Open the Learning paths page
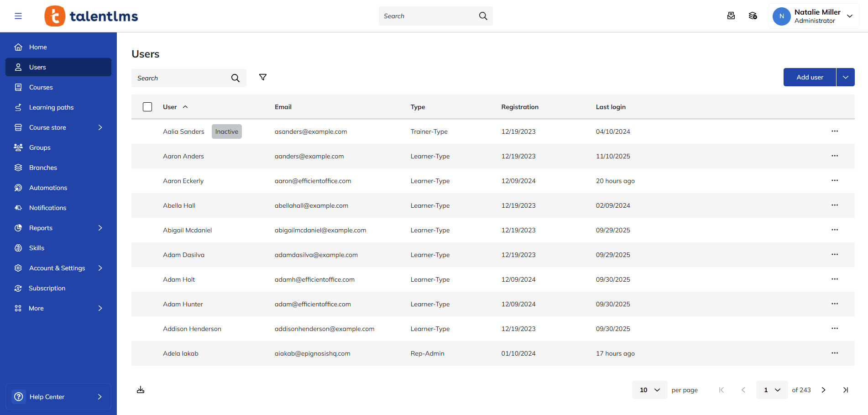Screen dimensions: 868x415 (51, 107)
